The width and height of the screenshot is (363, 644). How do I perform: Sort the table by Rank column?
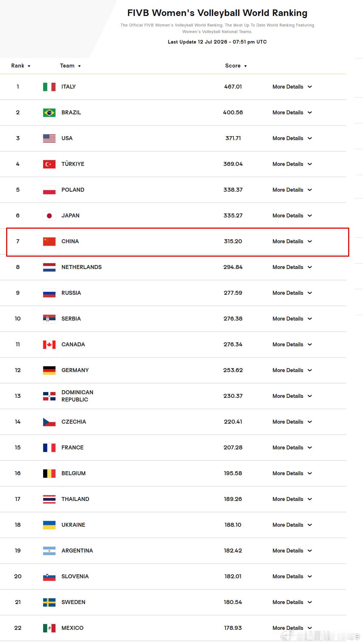pos(21,66)
